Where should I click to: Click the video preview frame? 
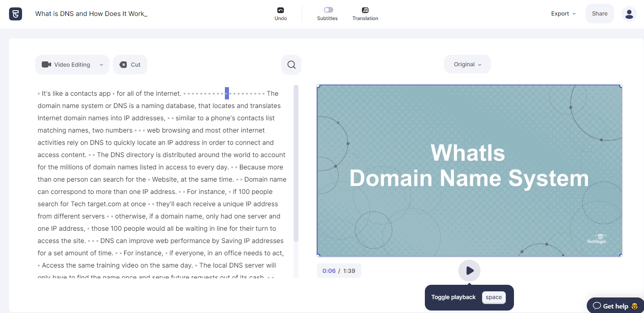pyautogui.click(x=469, y=171)
